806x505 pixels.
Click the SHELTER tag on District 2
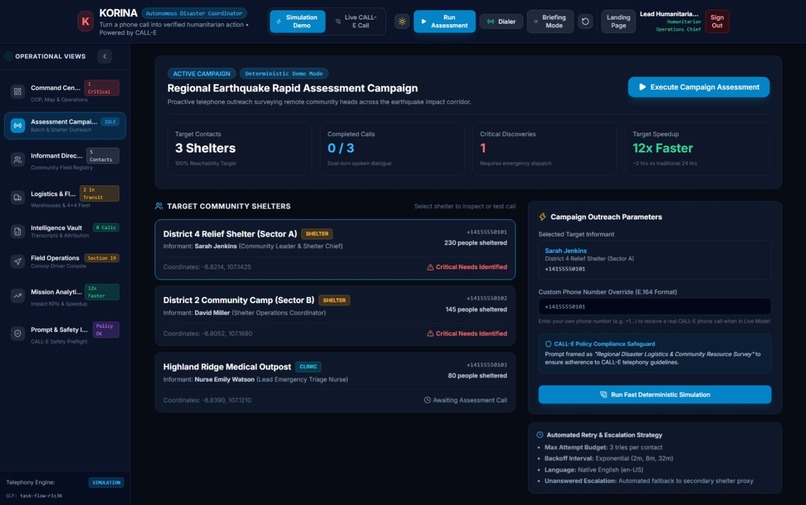[334, 300]
